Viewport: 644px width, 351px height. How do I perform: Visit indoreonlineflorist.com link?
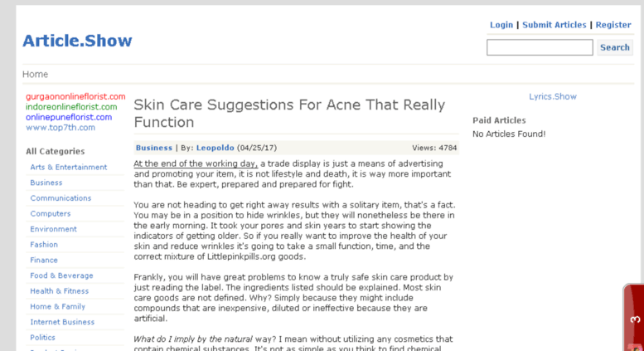point(71,107)
